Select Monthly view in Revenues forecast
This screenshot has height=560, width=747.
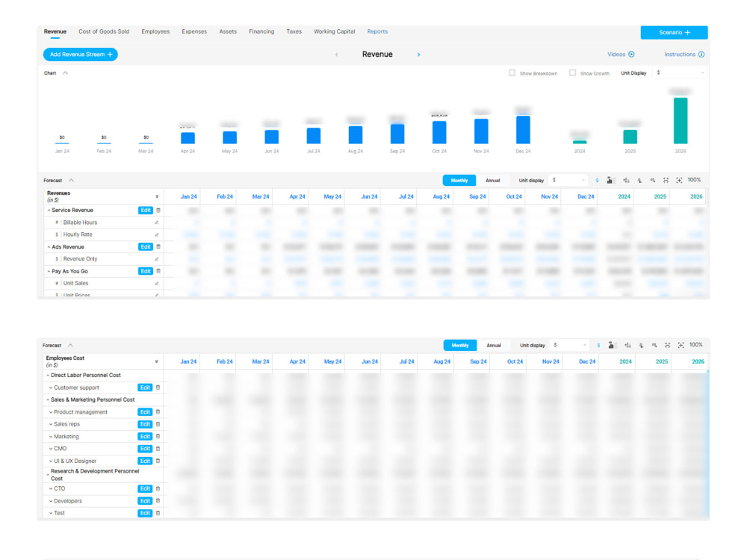click(x=459, y=181)
